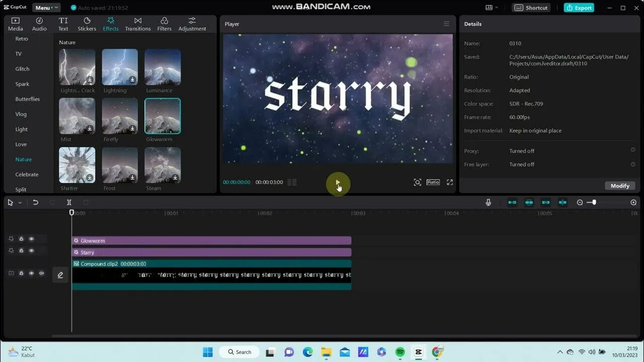Open the Player panel options menu

coord(446,24)
